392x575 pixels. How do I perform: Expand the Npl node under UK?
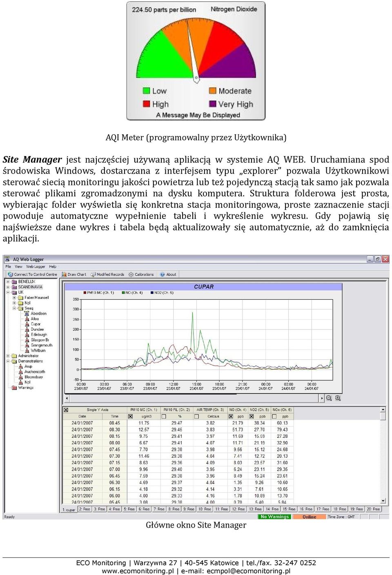coord(14,303)
